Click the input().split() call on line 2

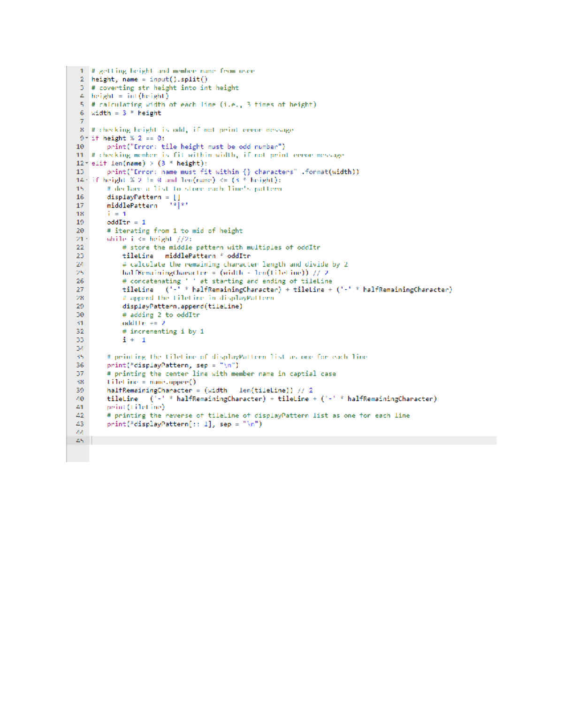coord(177,79)
